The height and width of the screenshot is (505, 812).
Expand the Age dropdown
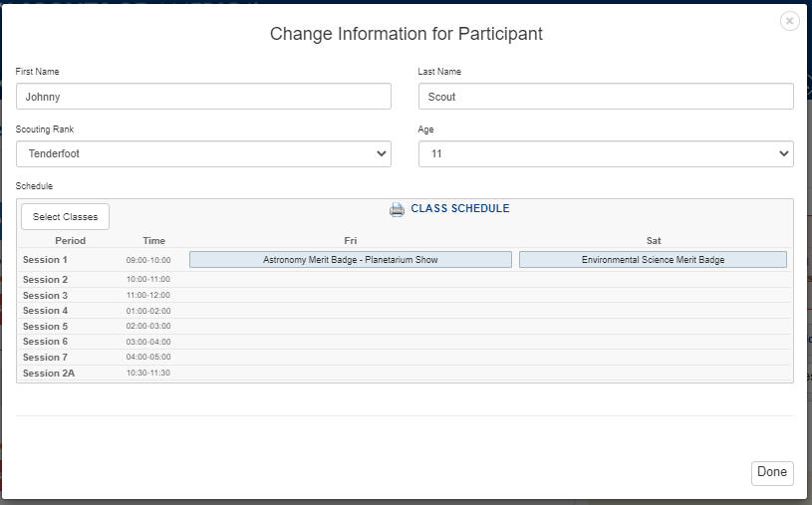coord(606,153)
